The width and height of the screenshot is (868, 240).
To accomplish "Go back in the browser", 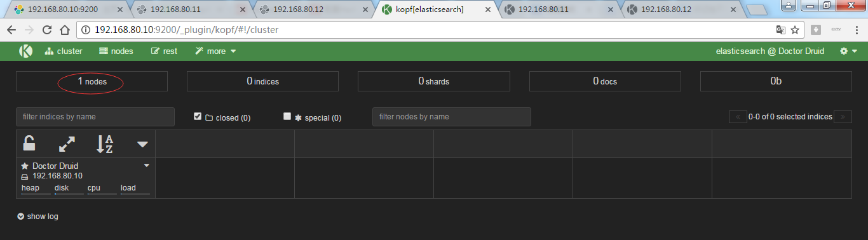I will pos(12,30).
